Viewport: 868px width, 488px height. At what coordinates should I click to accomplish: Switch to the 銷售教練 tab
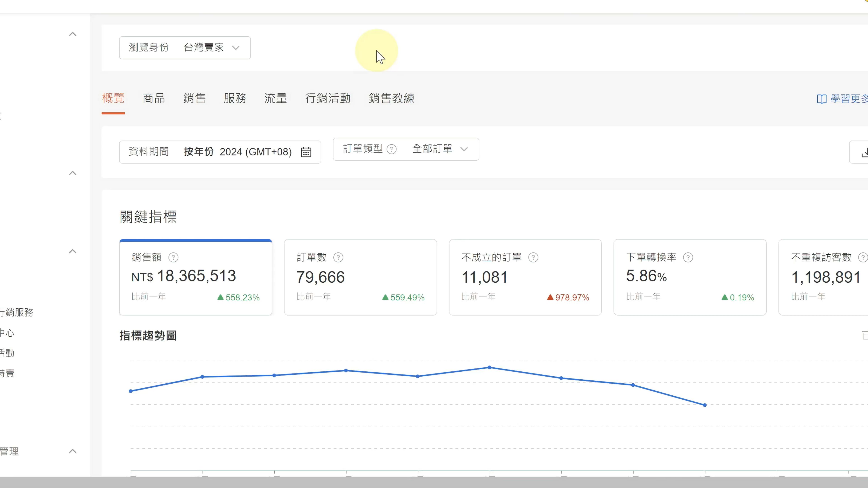[x=392, y=98]
